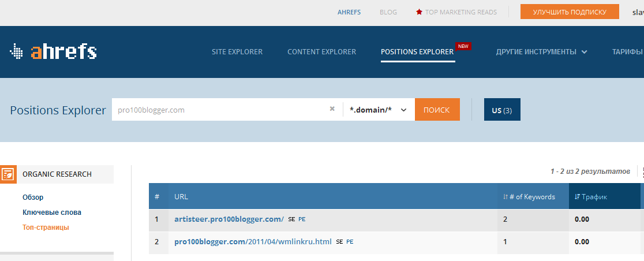
Task: Open the *.domain/* mode dropdown
Action: [378, 110]
